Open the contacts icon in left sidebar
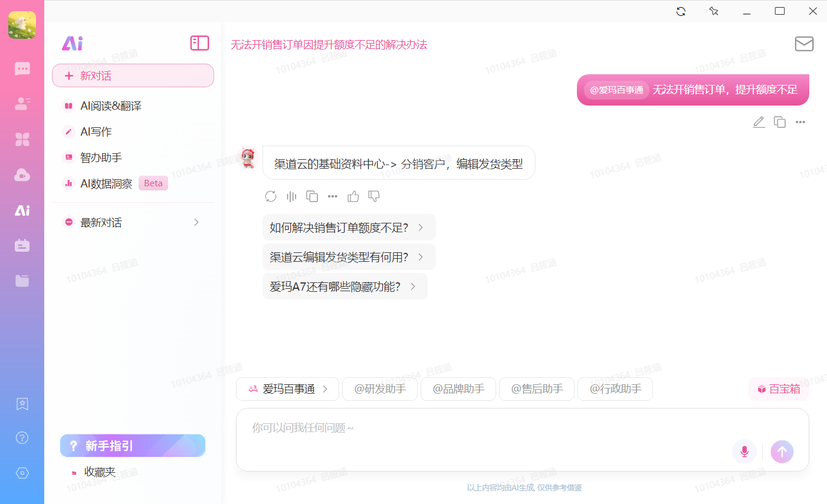827x504 pixels. [x=22, y=104]
